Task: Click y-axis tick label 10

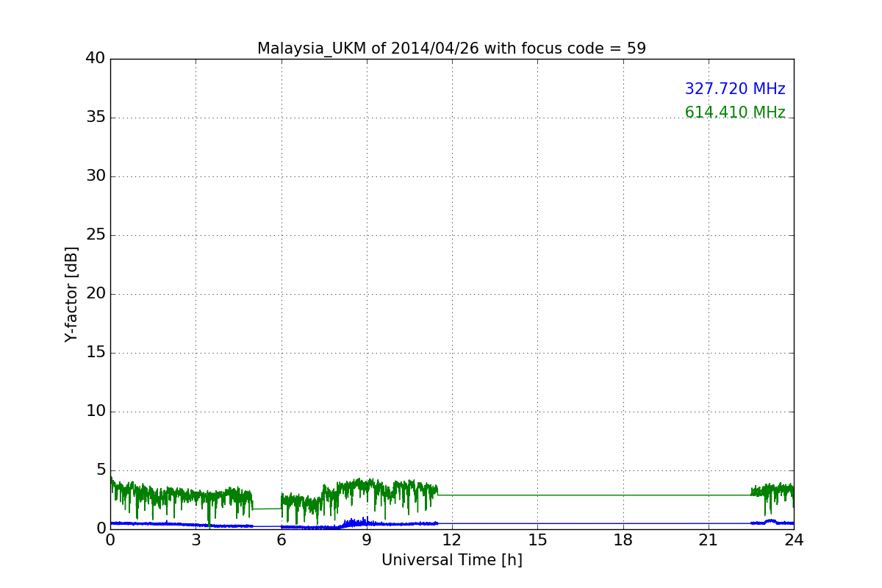Action: [x=96, y=411]
